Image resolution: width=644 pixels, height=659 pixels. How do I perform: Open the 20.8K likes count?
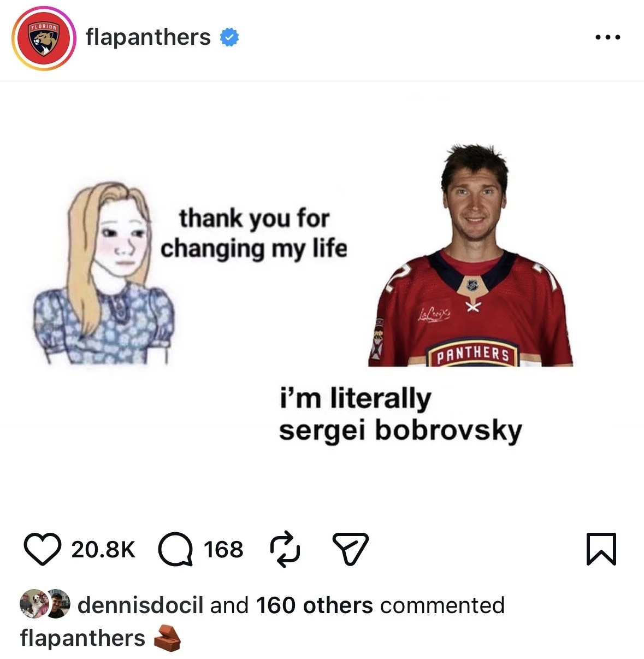tap(103, 549)
